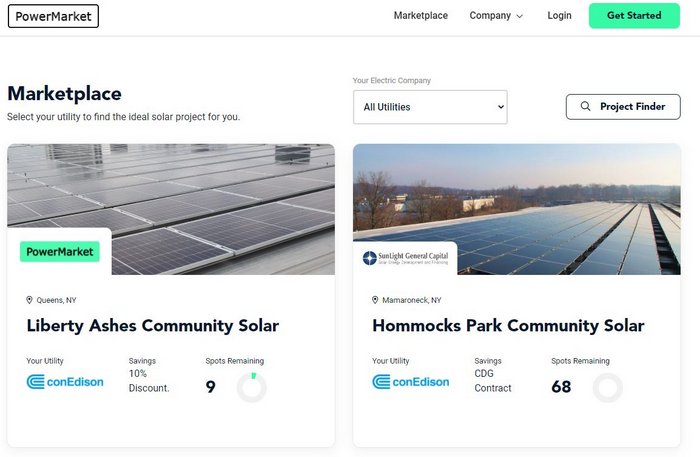Click the green PowerMarket badge on Liberty Ashes
The width and height of the screenshot is (700, 457).
(60, 252)
